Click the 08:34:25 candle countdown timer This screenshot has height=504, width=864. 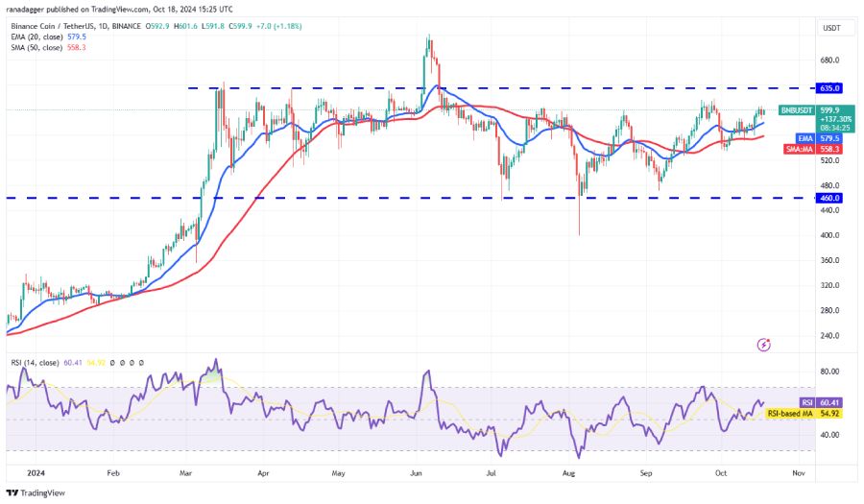click(x=835, y=128)
